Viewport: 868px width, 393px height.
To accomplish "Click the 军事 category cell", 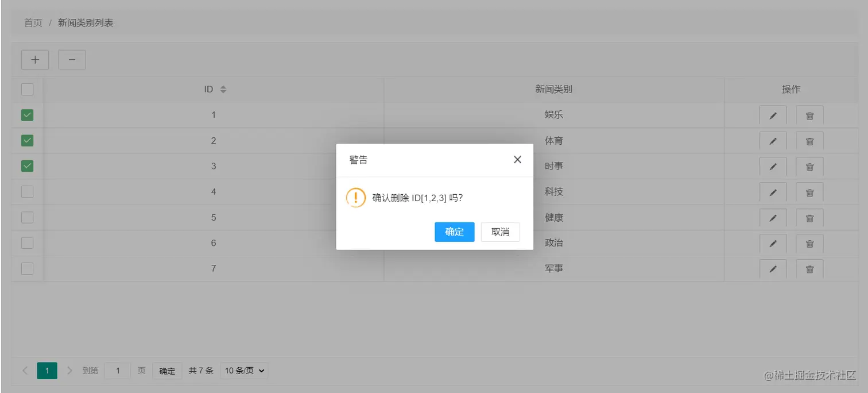I will [x=554, y=268].
